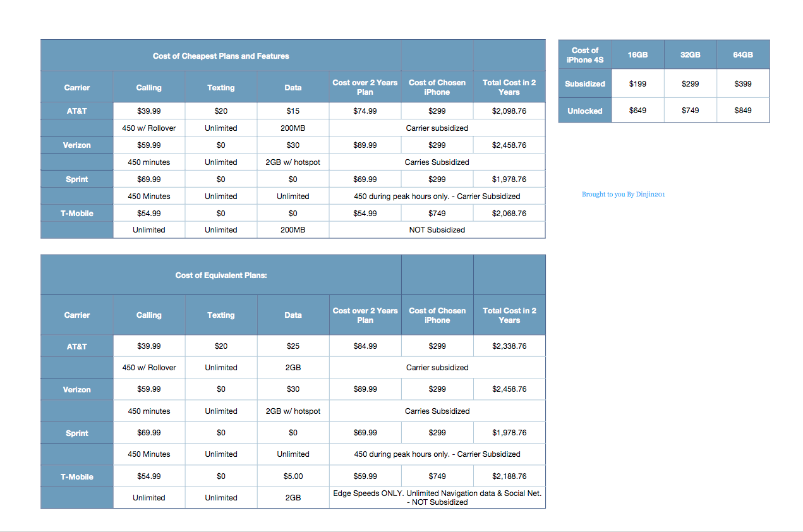
Task: Click the $2,098.76 total cost cell
Action: click(509, 111)
